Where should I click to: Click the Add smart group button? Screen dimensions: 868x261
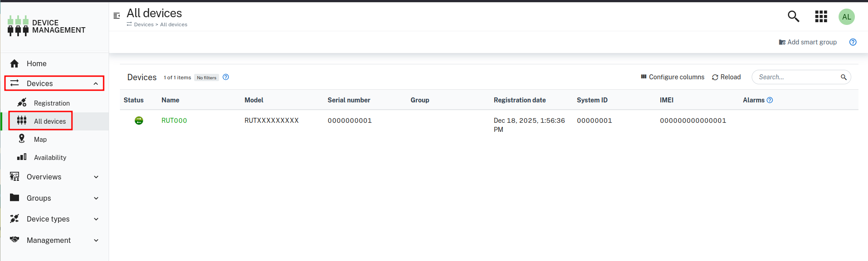pos(807,42)
